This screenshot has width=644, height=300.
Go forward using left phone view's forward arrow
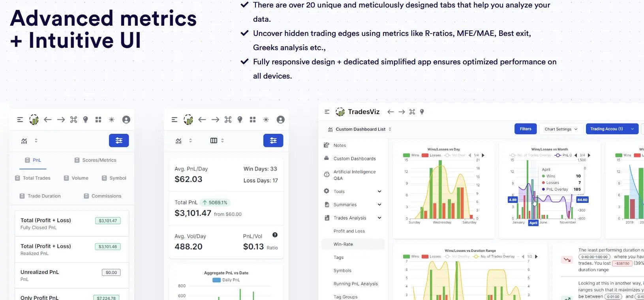click(x=61, y=120)
